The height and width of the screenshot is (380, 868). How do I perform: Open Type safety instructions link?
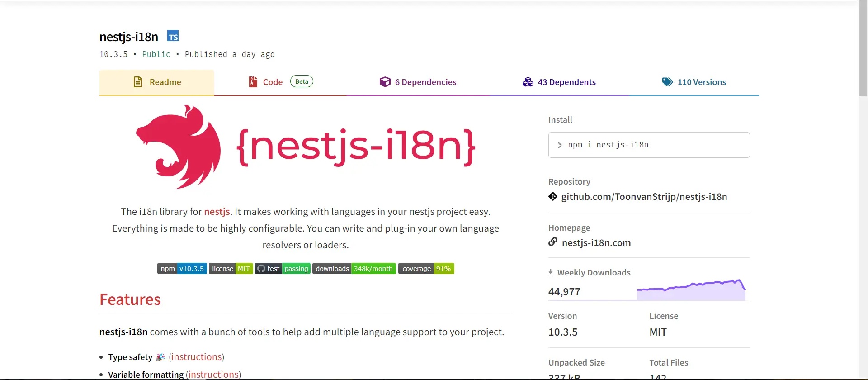196,357
